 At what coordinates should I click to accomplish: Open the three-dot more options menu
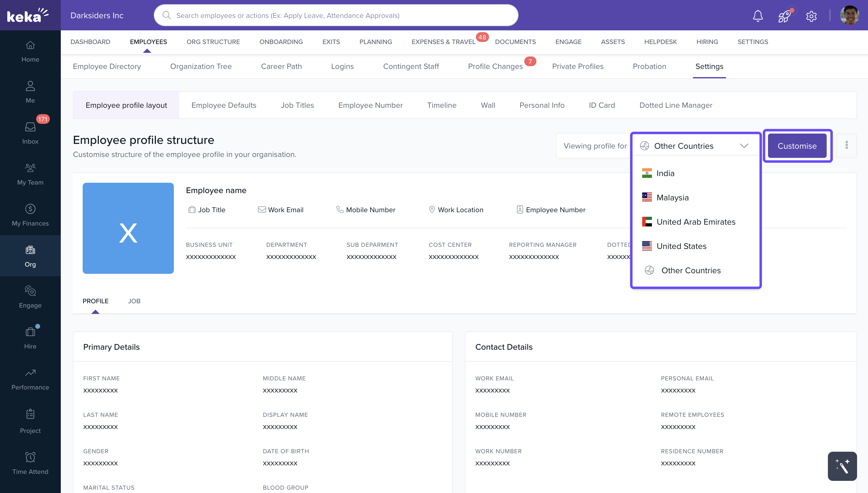(846, 145)
